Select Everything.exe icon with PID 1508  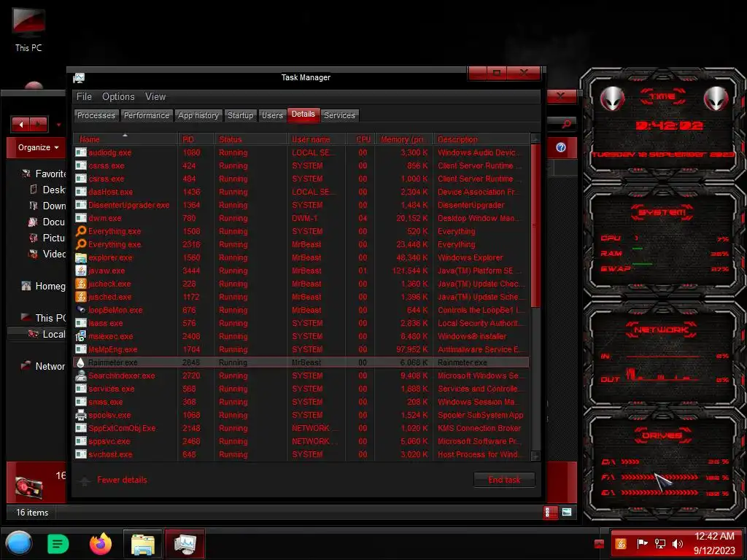(x=81, y=231)
